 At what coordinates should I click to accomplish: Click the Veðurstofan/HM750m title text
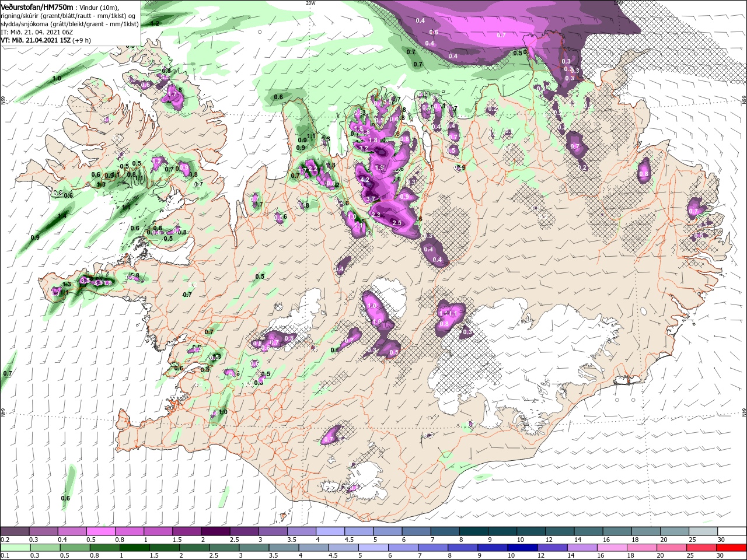point(37,6)
